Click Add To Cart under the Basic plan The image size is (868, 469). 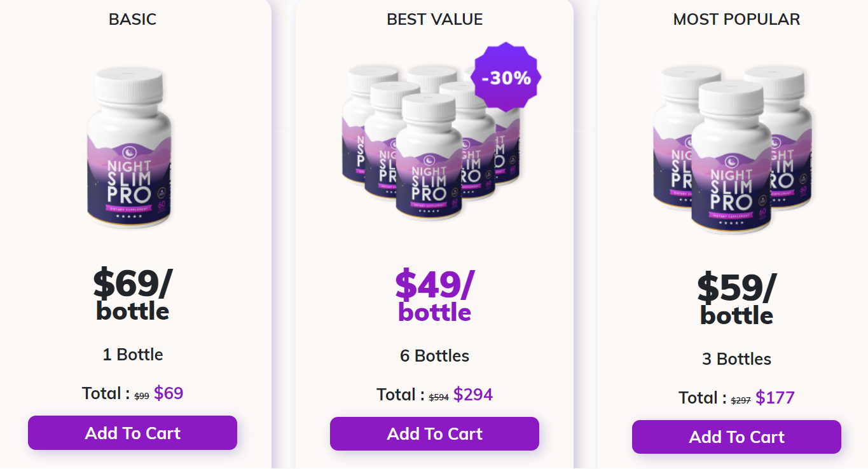(x=132, y=433)
